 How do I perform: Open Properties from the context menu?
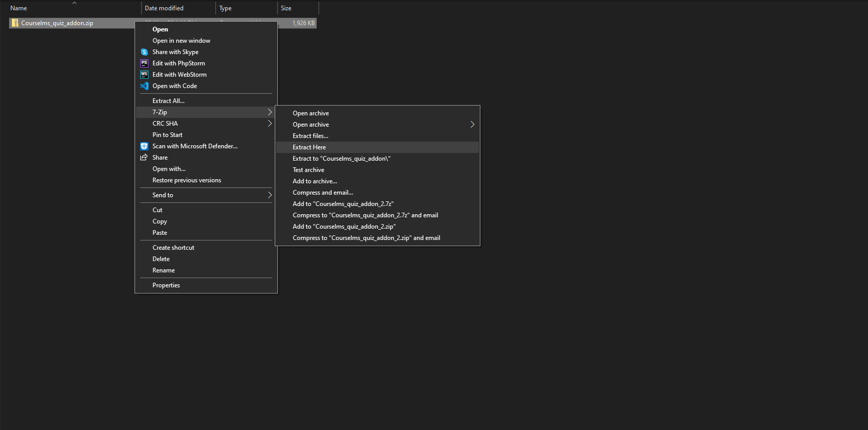pyautogui.click(x=206, y=285)
